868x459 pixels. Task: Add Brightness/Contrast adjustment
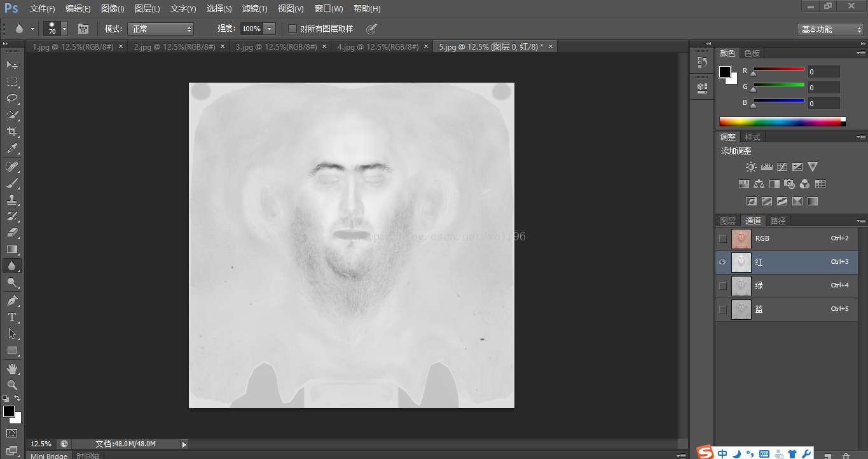(751, 167)
